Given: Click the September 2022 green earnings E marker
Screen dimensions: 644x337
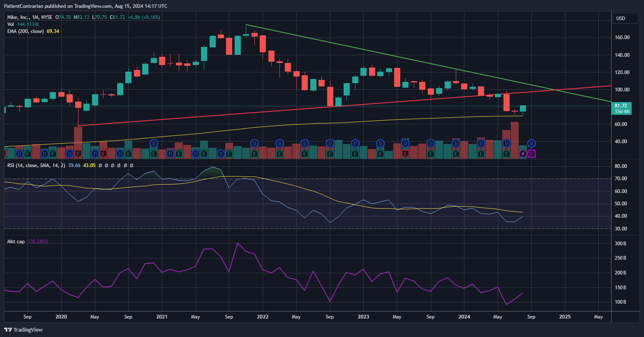Looking at the screenshot, I should (330, 154).
